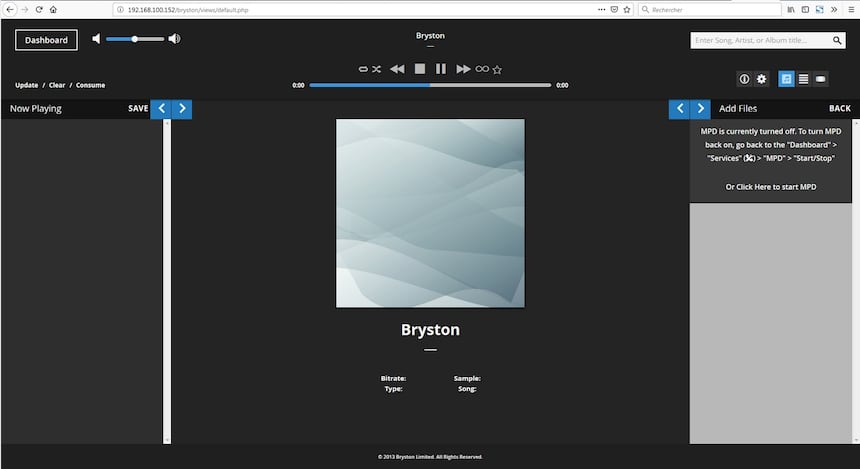This screenshot has width=860, height=469.
Task: Click the Now Playing panel scrollbar
Action: tap(167, 281)
